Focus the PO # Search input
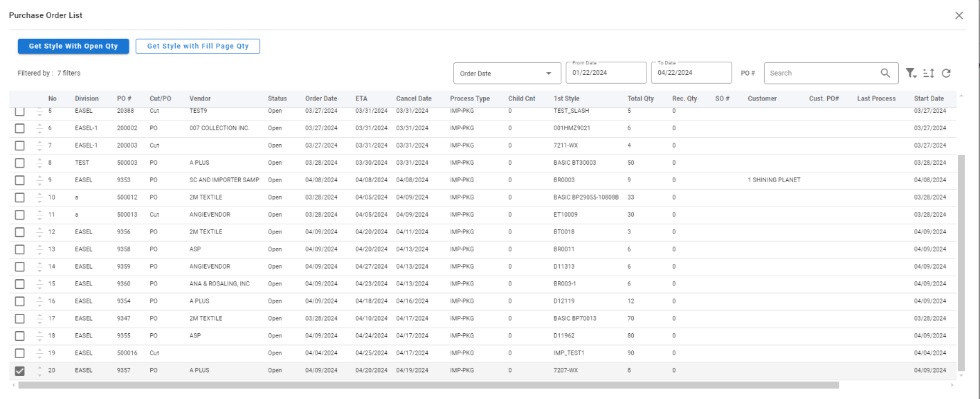The image size is (980, 399). point(822,73)
